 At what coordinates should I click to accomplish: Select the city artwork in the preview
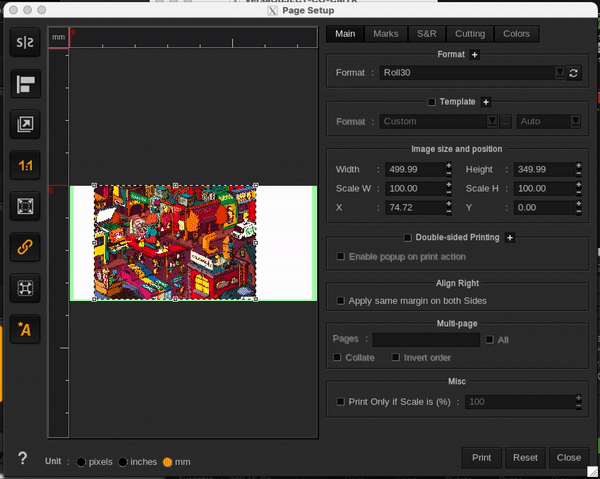175,243
